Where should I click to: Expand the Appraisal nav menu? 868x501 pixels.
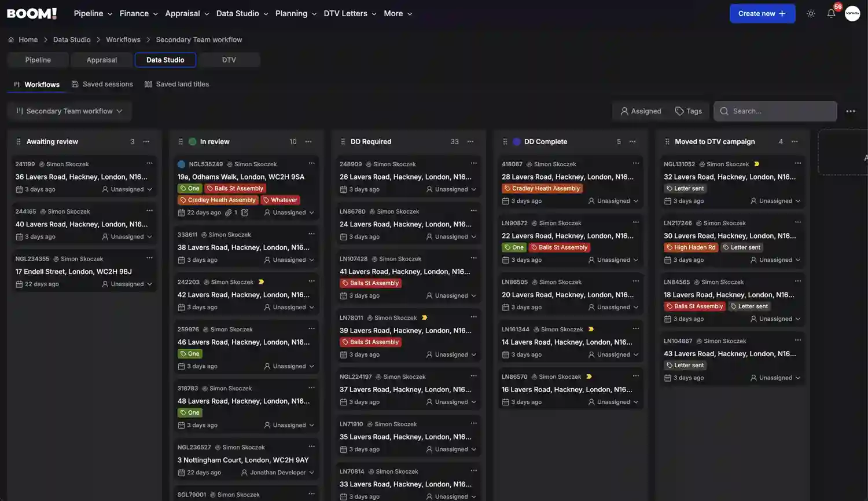[187, 13]
